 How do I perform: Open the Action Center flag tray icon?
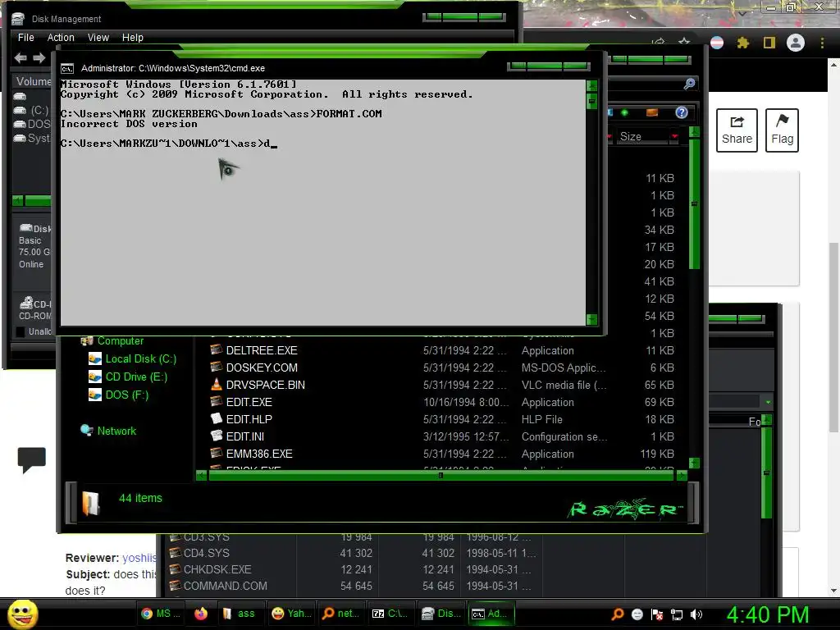[x=657, y=614]
